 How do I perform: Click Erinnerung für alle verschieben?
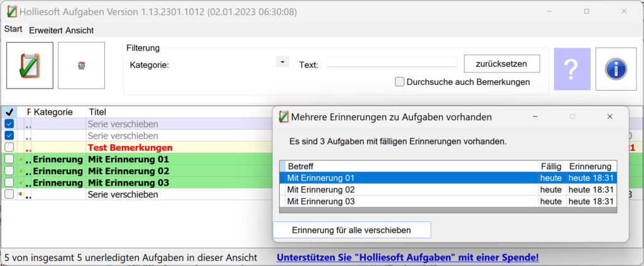352,230
